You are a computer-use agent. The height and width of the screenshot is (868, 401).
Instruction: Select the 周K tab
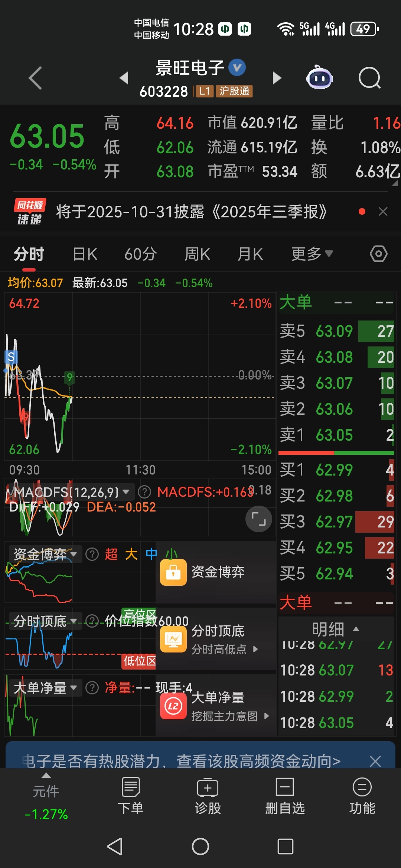197,254
